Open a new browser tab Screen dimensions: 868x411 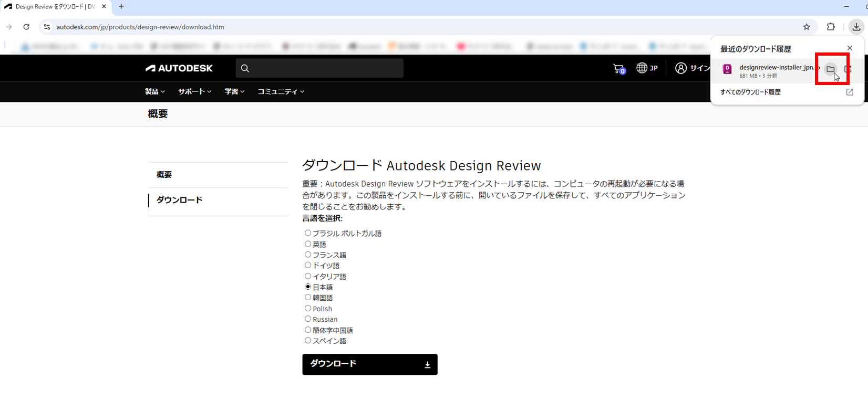point(121,7)
